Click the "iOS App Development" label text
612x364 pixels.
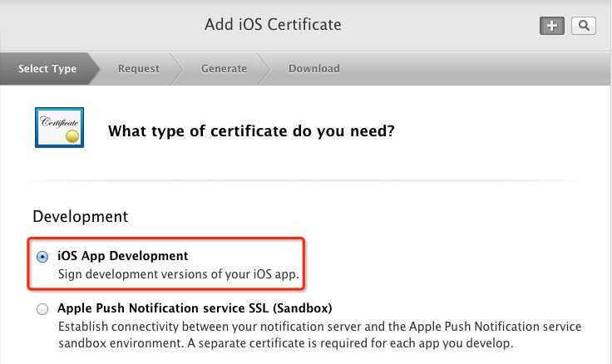(123, 256)
